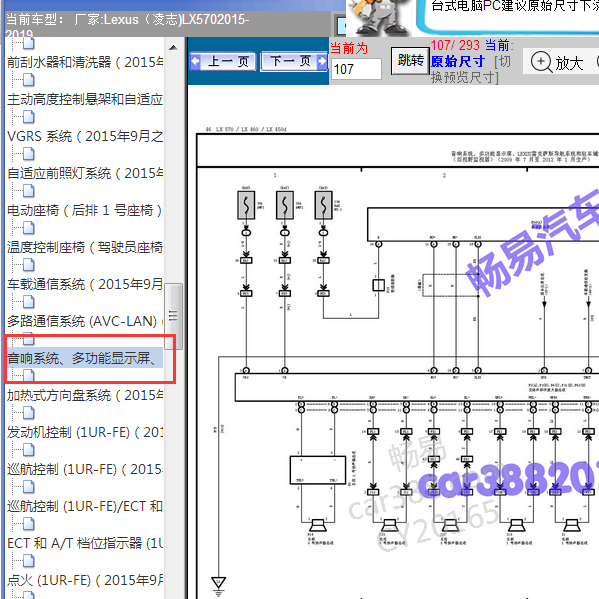Open 发动机控制 (1UR-FE) tree entry
The width and height of the screenshot is (599, 599).
click(x=85, y=432)
